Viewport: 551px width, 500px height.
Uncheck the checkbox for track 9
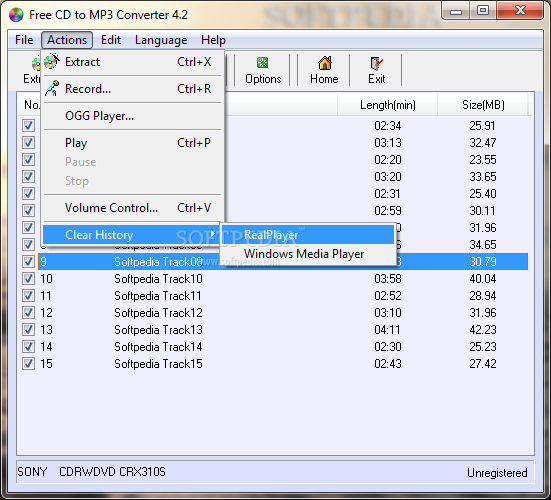28,261
